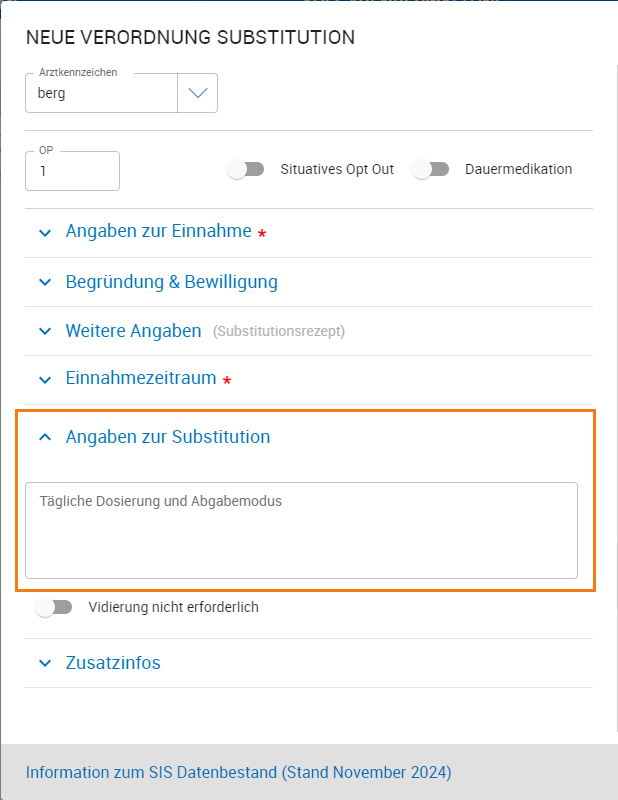
Task: Click the chevron icon next to Einnahmezeitraum
Action: (x=44, y=379)
